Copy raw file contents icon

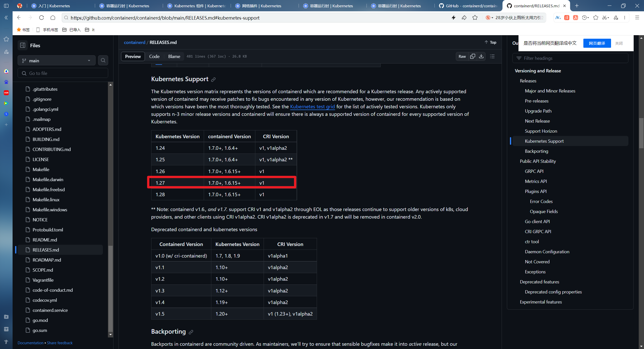click(473, 56)
